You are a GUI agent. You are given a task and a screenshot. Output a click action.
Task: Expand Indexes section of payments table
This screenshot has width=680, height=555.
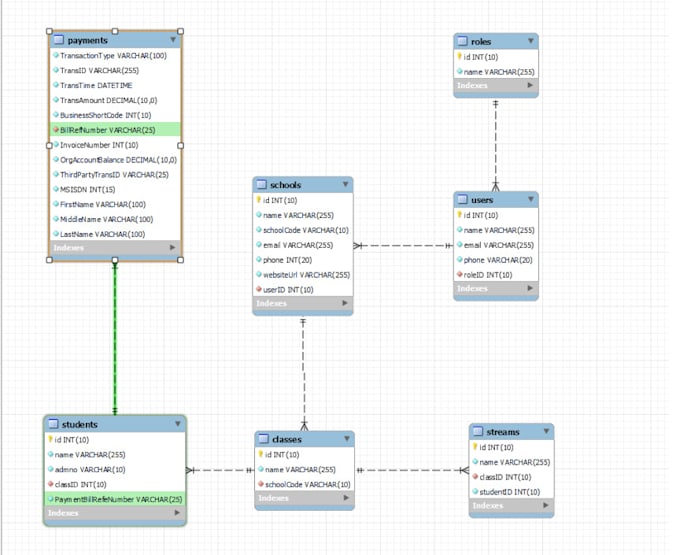tap(173, 247)
